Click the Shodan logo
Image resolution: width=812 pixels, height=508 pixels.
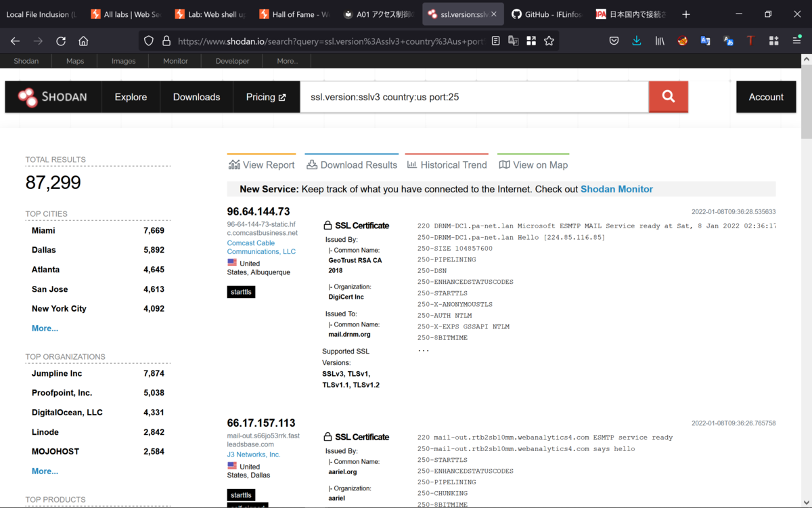pos(53,97)
